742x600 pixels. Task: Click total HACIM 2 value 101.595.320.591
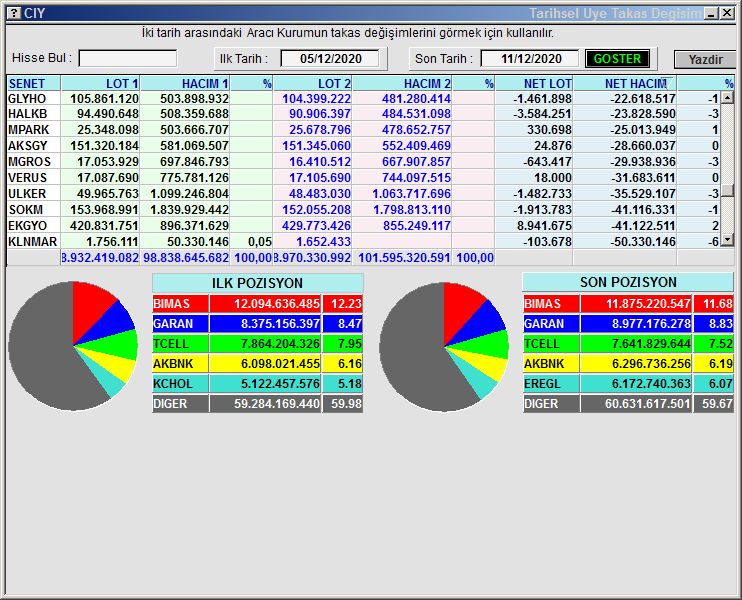404,258
